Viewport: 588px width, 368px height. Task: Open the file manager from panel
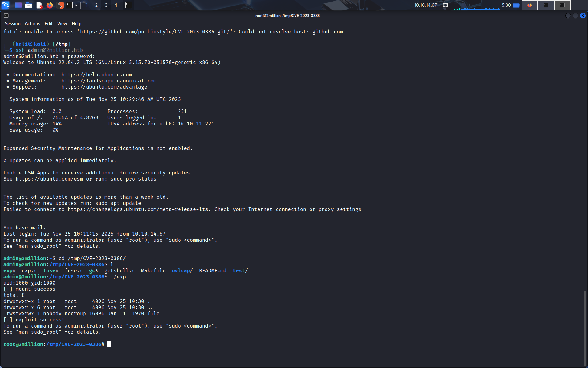pyautogui.click(x=29, y=5)
